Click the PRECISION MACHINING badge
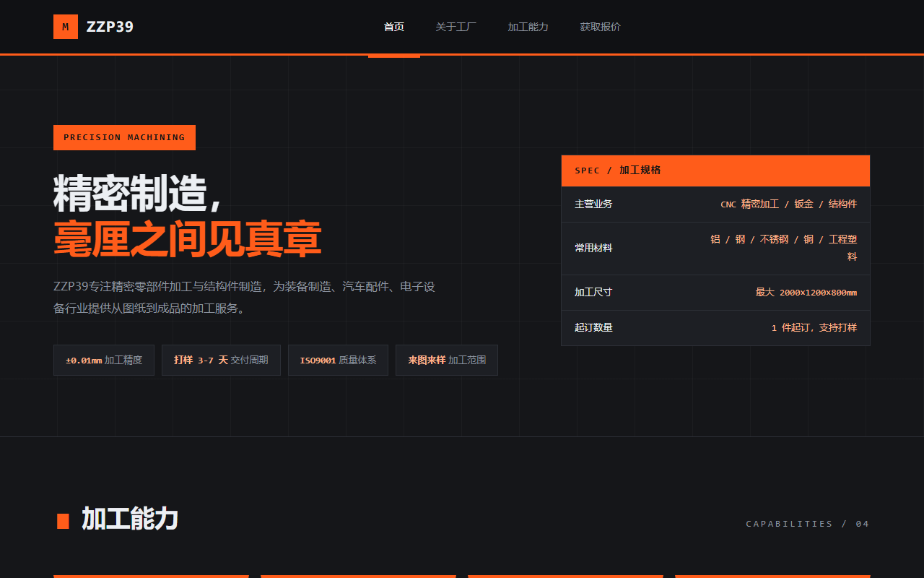 [124, 137]
